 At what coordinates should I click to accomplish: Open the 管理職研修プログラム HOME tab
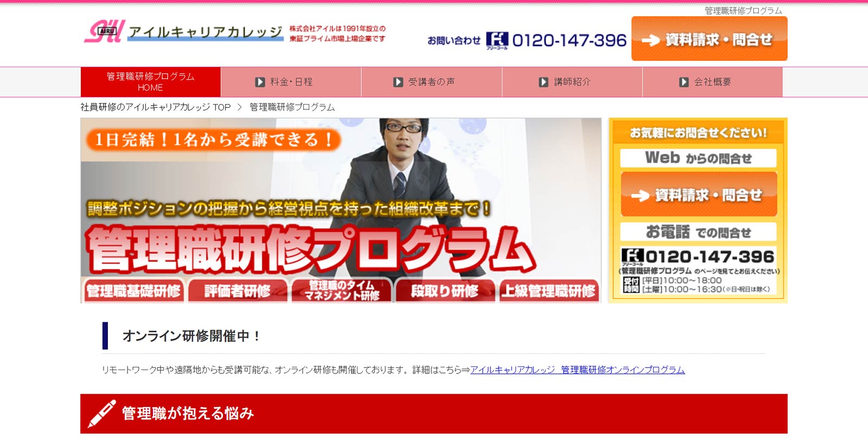(150, 82)
